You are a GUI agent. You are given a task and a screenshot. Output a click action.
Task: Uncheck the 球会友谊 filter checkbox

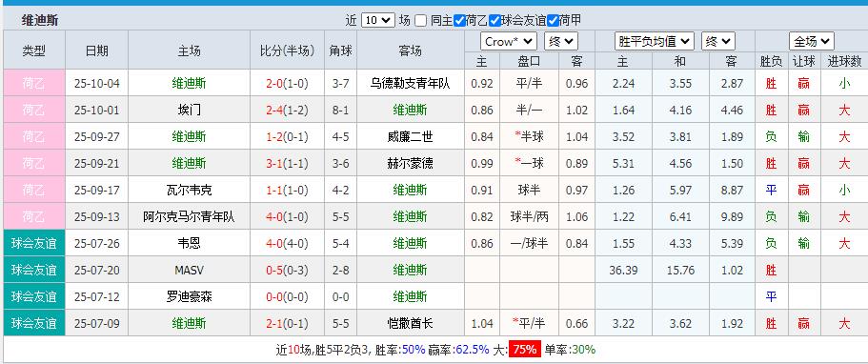pyautogui.click(x=495, y=21)
